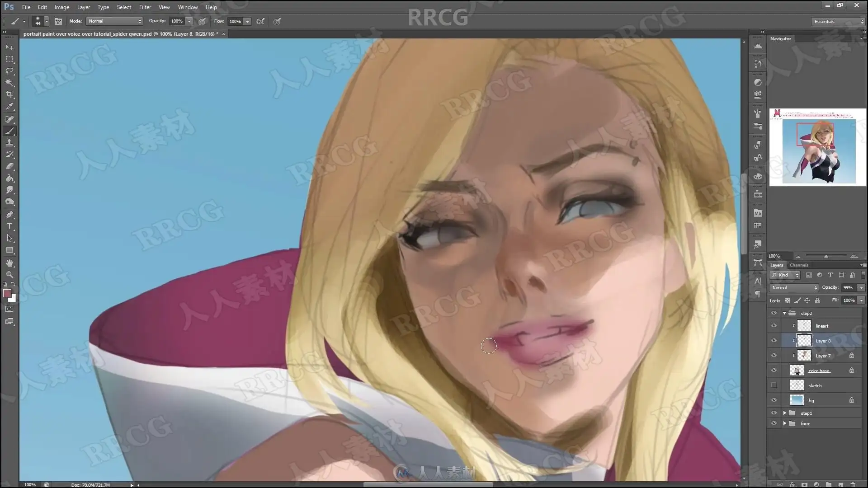Select the Crop tool
The height and width of the screenshot is (488, 868).
pyautogui.click(x=9, y=95)
